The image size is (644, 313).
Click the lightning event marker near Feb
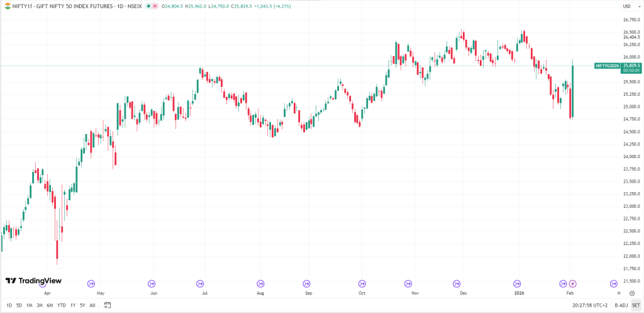click(x=572, y=283)
